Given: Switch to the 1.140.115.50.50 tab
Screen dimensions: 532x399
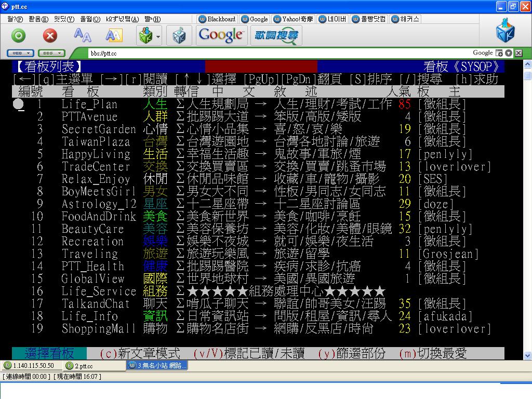Looking at the screenshot, I should 29,366.
